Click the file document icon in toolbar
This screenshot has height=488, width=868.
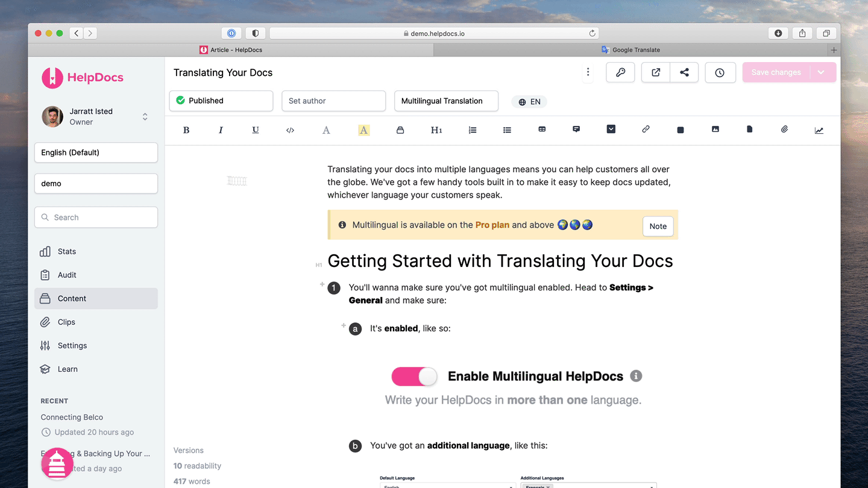[x=750, y=130]
